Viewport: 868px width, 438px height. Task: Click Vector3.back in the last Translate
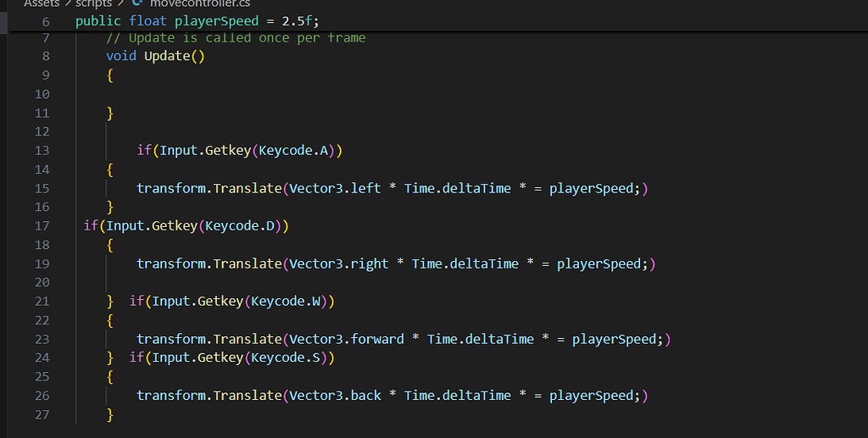coord(335,396)
